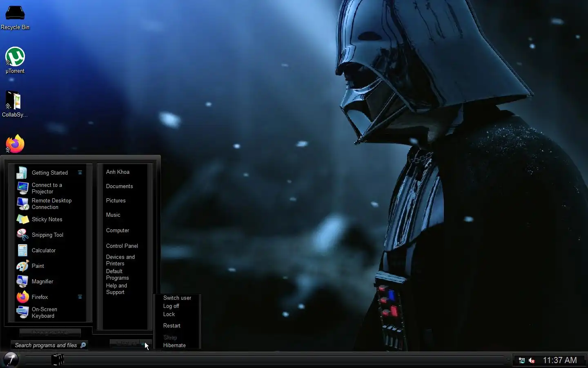Select the CollabSy... desktop shortcut
The height and width of the screenshot is (368, 588).
click(x=15, y=104)
